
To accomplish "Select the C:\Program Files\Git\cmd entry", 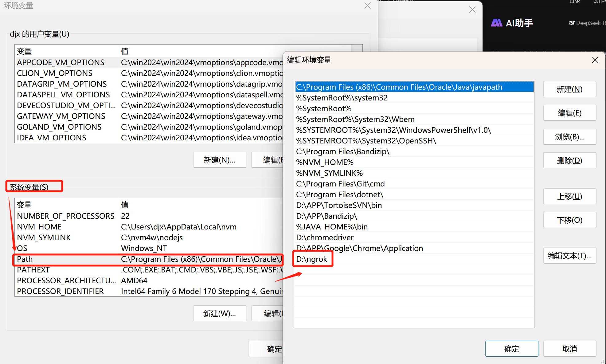I will pyautogui.click(x=340, y=183).
